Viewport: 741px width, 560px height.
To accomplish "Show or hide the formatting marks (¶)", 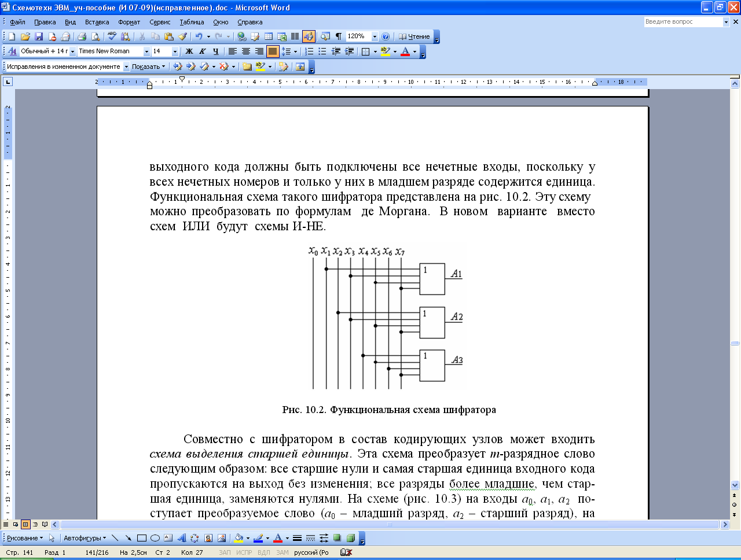I will (x=338, y=36).
